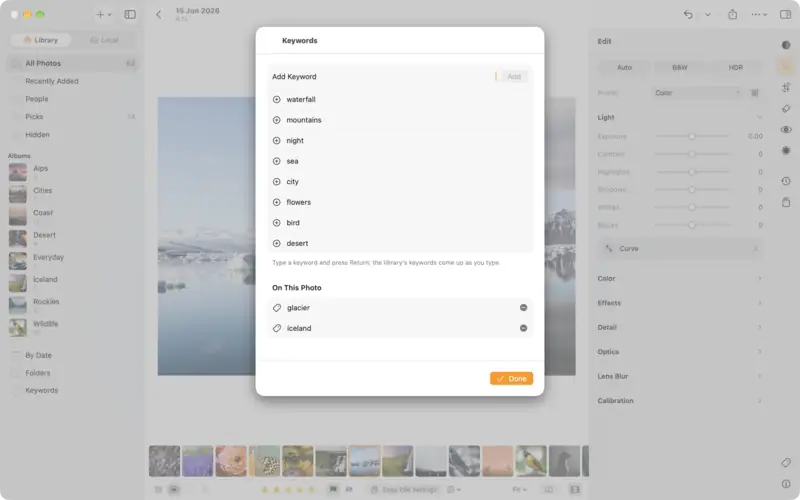
Task: Open the clipboard paste icon in right strip
Action: (x=786, y=203)
